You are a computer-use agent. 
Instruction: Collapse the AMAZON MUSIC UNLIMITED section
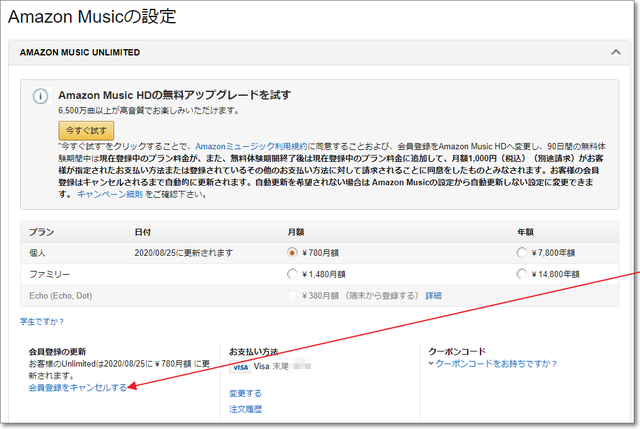pos(614,52)
